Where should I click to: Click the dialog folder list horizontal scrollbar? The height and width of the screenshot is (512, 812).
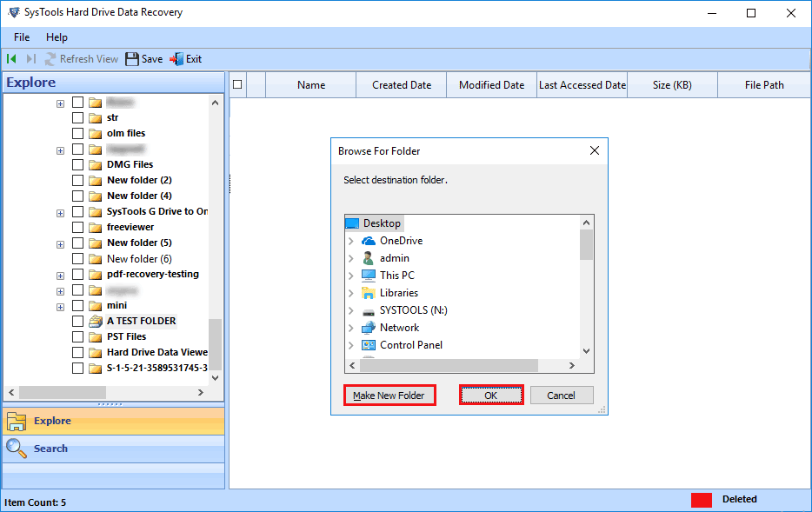449,365
